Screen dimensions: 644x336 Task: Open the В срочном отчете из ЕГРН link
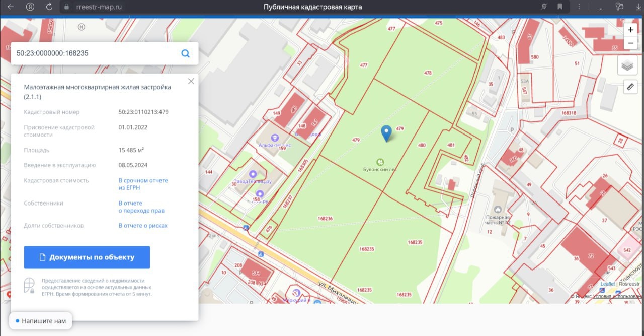point(143,184)
